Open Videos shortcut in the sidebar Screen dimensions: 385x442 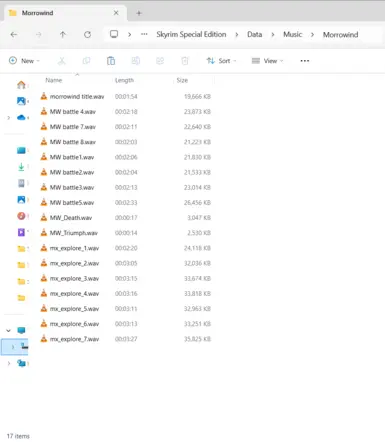tap(21, 232)
